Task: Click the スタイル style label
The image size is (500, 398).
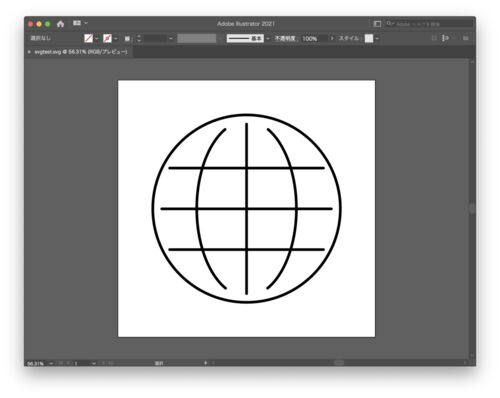Action: click(349, 38)
